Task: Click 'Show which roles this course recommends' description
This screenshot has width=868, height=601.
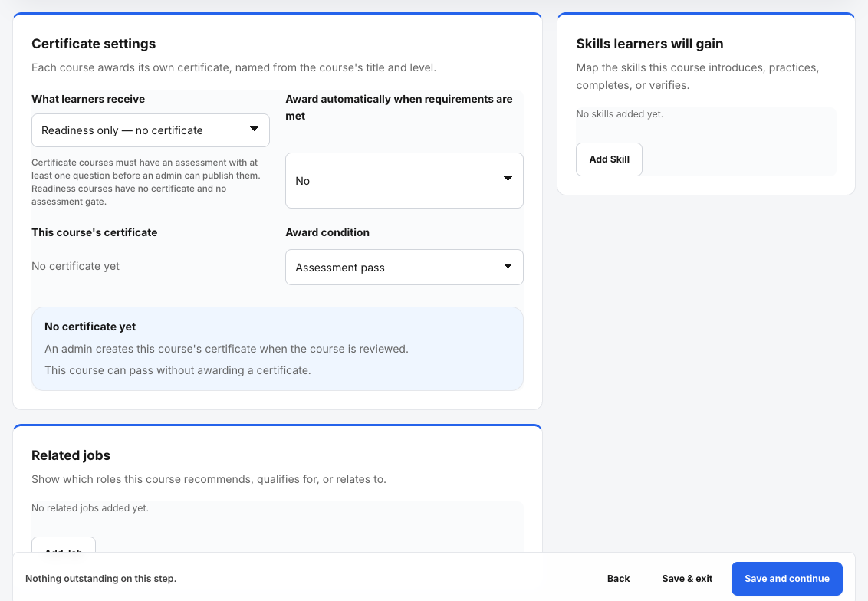Action: (x=209, y=479)
